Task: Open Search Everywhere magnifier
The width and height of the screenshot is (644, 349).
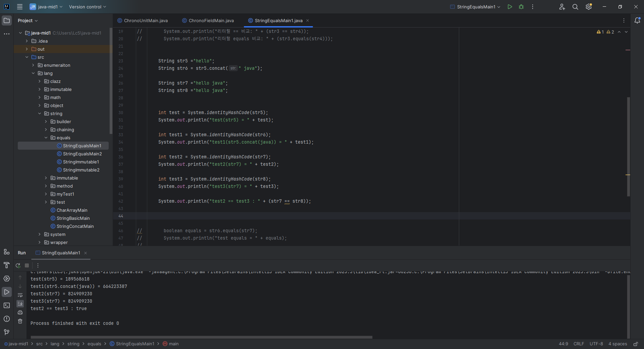Action: (x=575, y=7)
